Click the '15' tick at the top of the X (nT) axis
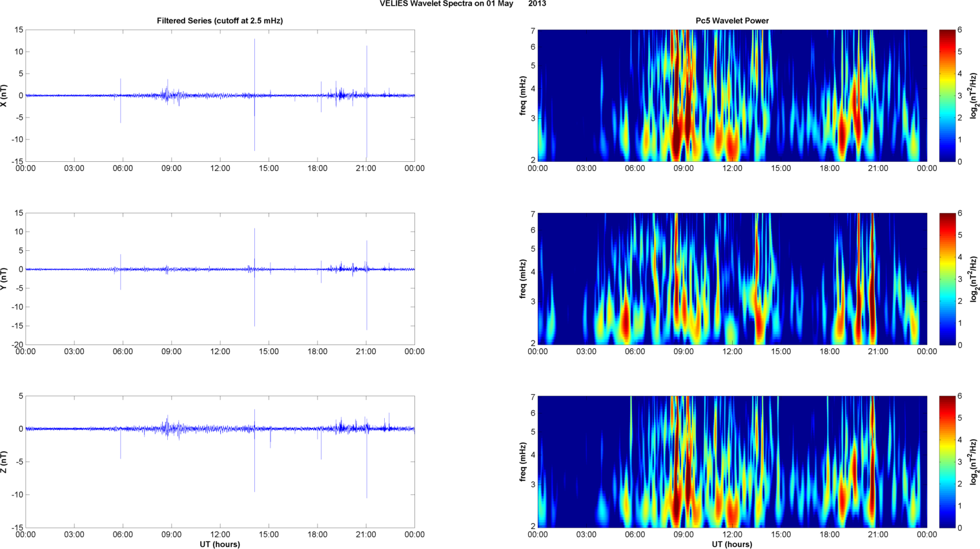The image size is (980, 549). click(x=19, y=30)
